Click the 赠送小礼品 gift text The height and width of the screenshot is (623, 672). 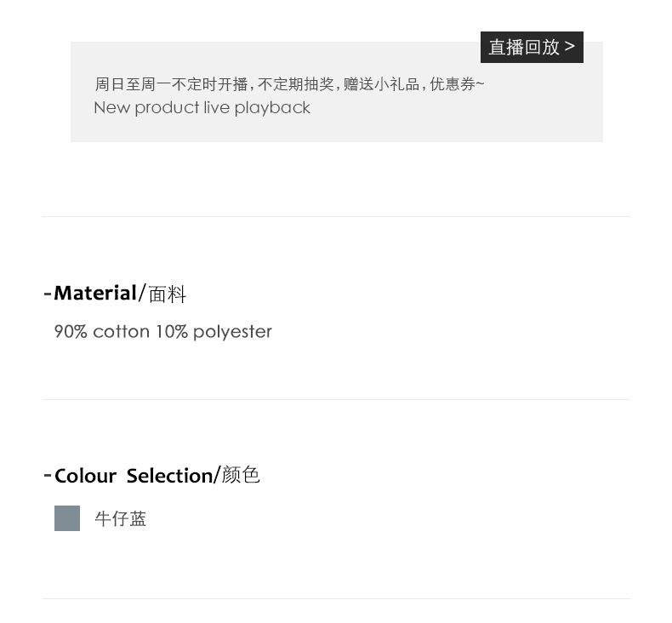click(381, 84)
